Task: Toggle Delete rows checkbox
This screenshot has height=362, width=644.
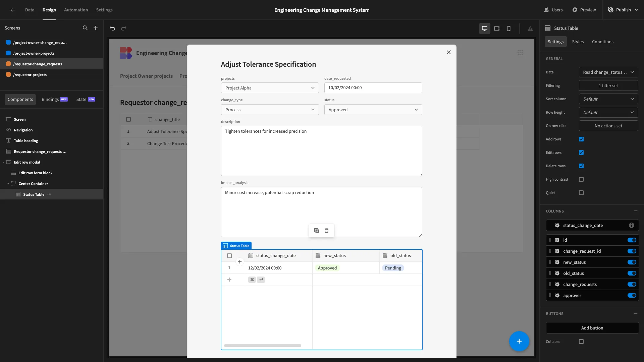Action: 581,166
